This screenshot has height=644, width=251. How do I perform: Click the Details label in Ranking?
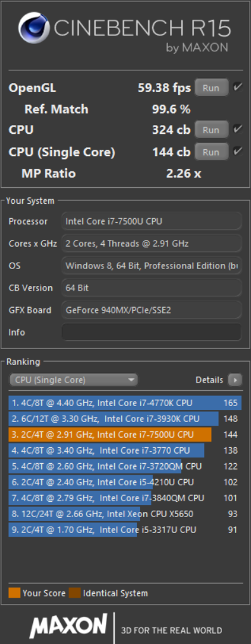pyautogui.click(x=209, y=380)
